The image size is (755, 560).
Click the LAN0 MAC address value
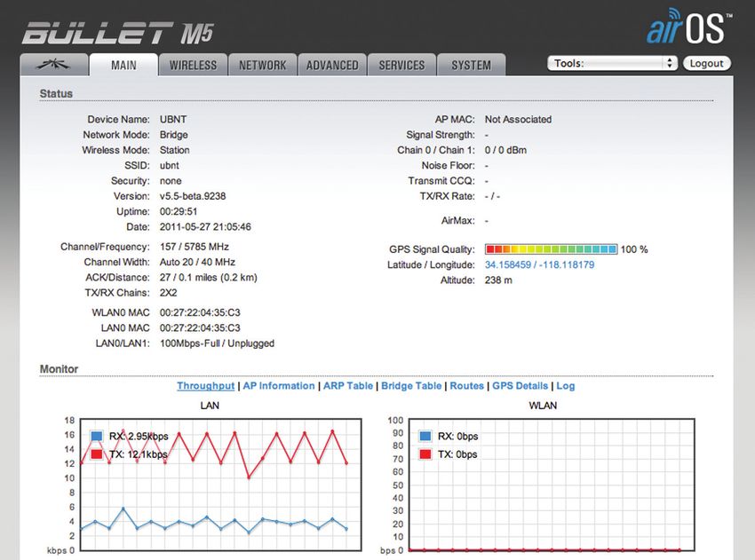pyautogui.click(x=200, y=328)
